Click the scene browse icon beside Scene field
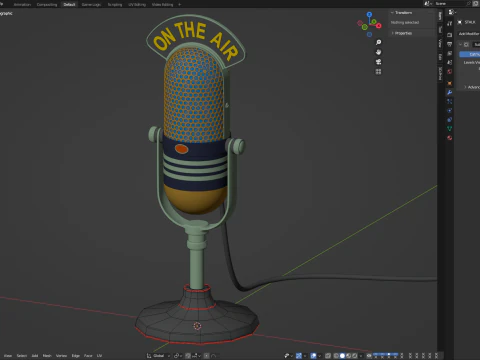The width and height of the screenshot is (480, 360). pos(427,4)
